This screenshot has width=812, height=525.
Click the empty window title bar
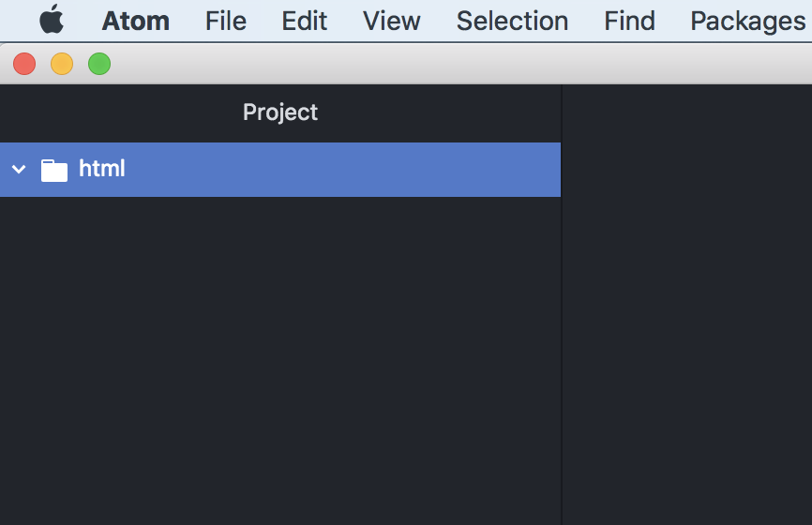pyautogui.click(x=450, y=64)
